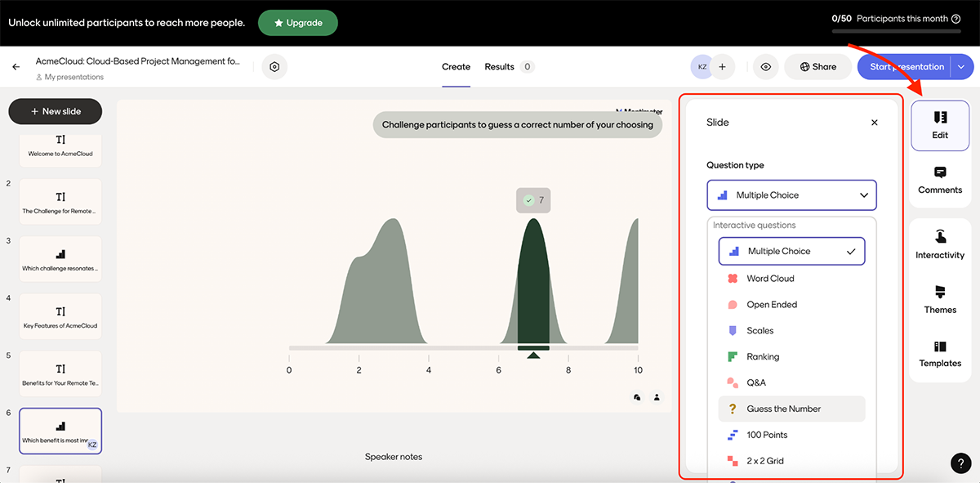
Task: Click the help question mark icon
Action: point(960,463)
